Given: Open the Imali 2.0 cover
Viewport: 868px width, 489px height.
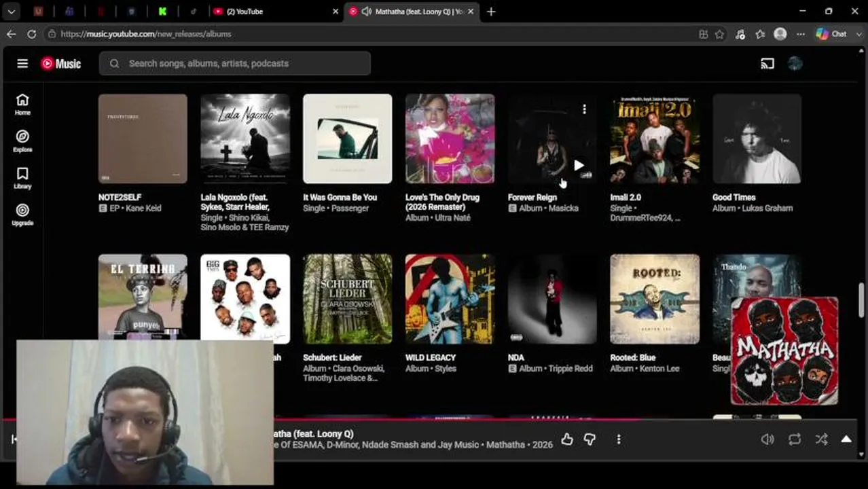Looking at the screenshot, I should pyautogui.click(x=655, y=139).
